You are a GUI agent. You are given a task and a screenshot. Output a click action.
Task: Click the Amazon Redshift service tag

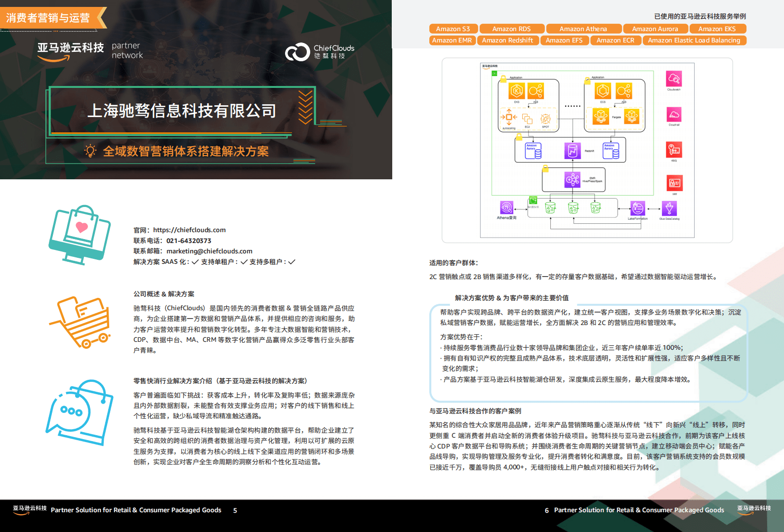tap(507, 40)
